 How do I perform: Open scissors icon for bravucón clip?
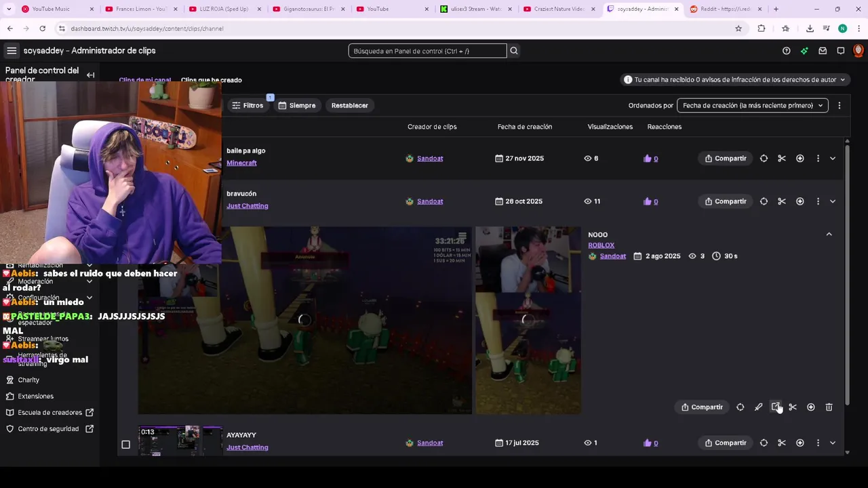pos(782,201)
